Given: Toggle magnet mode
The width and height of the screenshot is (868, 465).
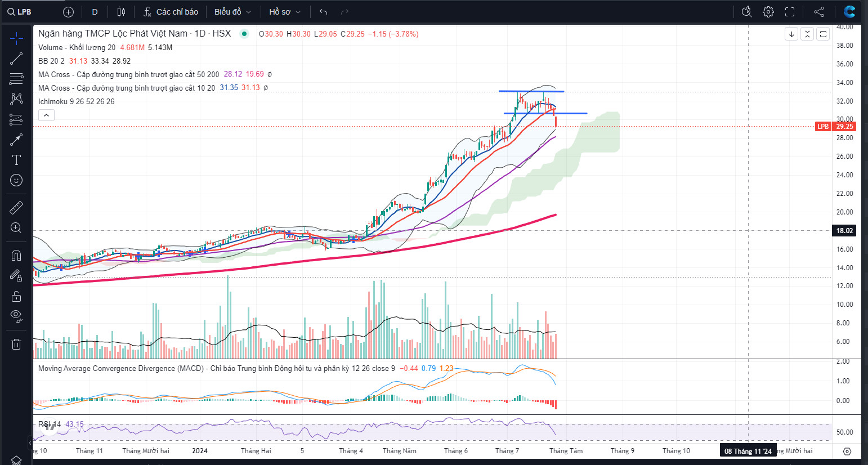Looking at the screenshot, I should pos(16,256).
